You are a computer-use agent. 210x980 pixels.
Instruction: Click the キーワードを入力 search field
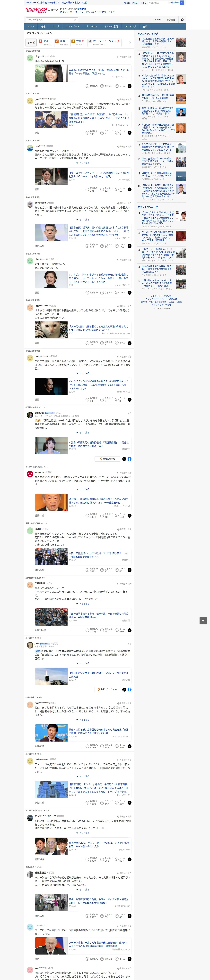tap(49, 20)
